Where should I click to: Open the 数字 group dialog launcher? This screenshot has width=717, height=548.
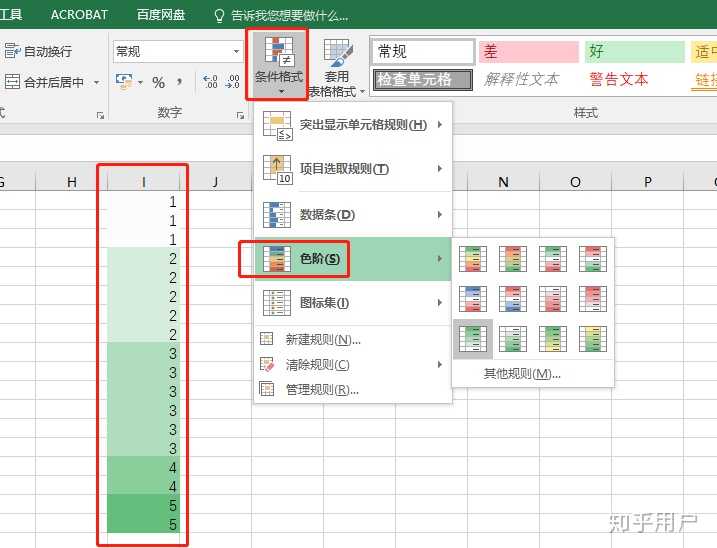coord(240,115)
